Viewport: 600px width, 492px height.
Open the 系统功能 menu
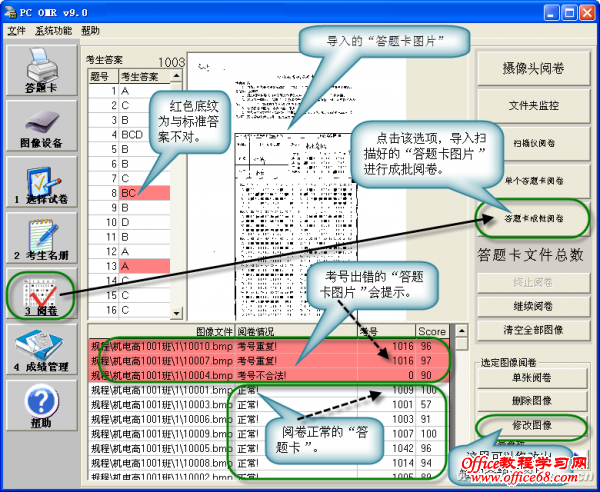coord(53,31)
